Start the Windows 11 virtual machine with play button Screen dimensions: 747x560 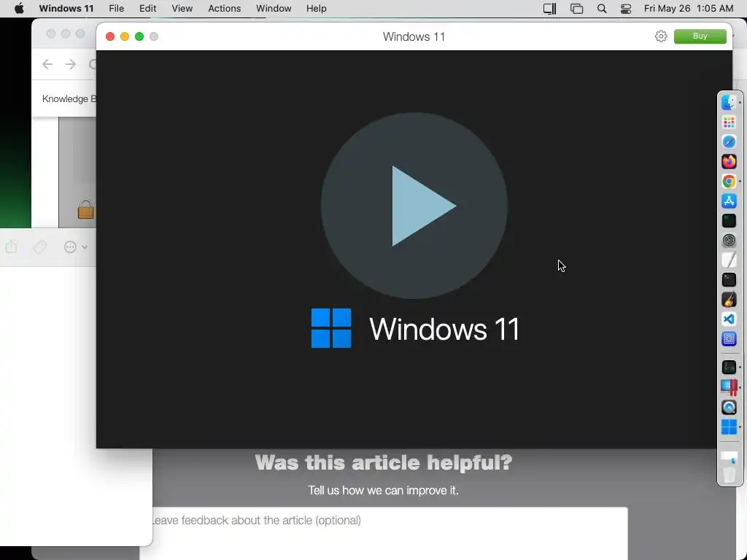click(x=414, y=206)
